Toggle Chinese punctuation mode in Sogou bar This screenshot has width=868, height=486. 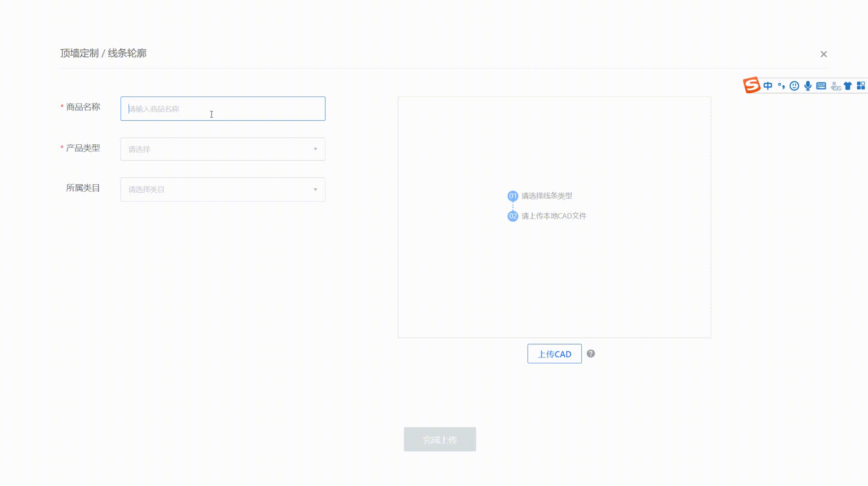(781, 86)
